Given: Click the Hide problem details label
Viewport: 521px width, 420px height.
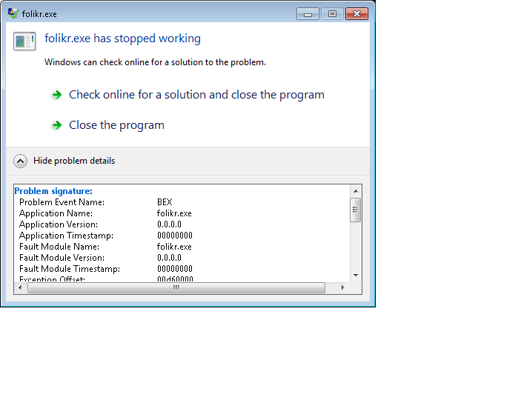Looking at the screenshot, I should pos(74,161).
